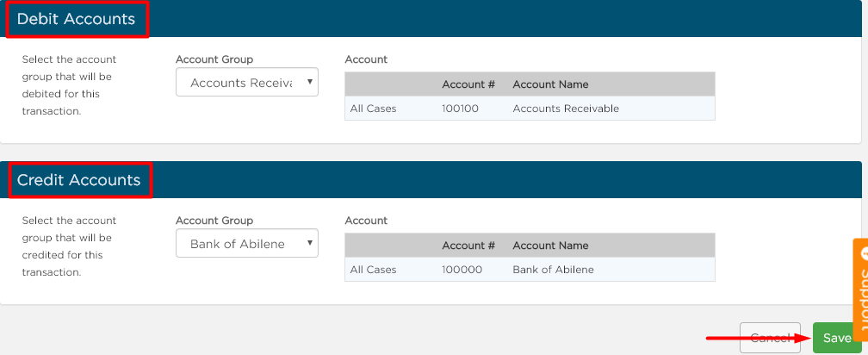Open the debit Account Group dropdown

point(247,82)
